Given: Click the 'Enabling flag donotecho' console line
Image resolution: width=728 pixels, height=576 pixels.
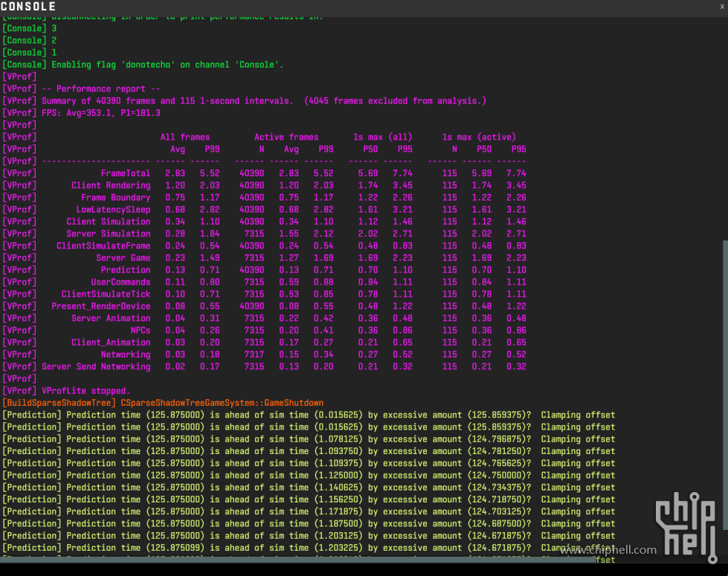Looking at the screenshot, I should (x=167, y=65).
